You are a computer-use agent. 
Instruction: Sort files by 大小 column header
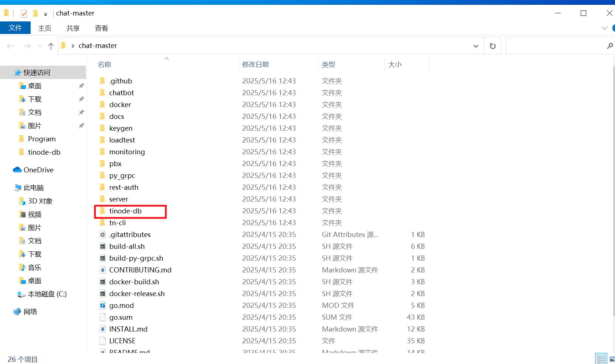point(395,64)
